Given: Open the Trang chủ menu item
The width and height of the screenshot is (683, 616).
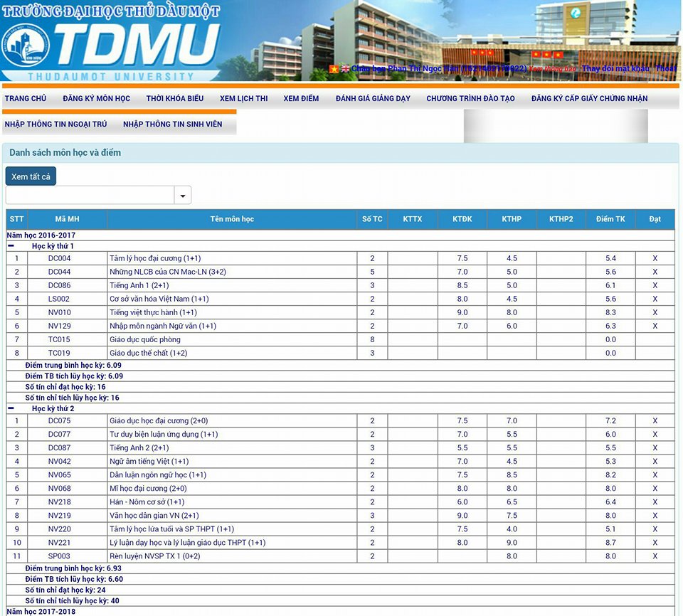Looking at the screenshot, I should point(25,98).
